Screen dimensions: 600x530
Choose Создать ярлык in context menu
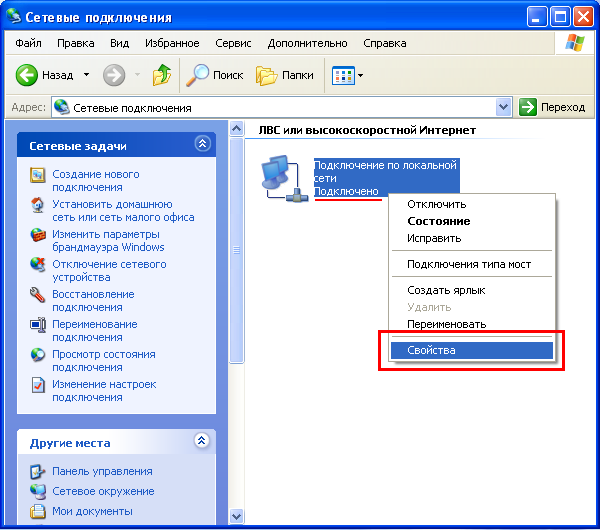(472, 290)
